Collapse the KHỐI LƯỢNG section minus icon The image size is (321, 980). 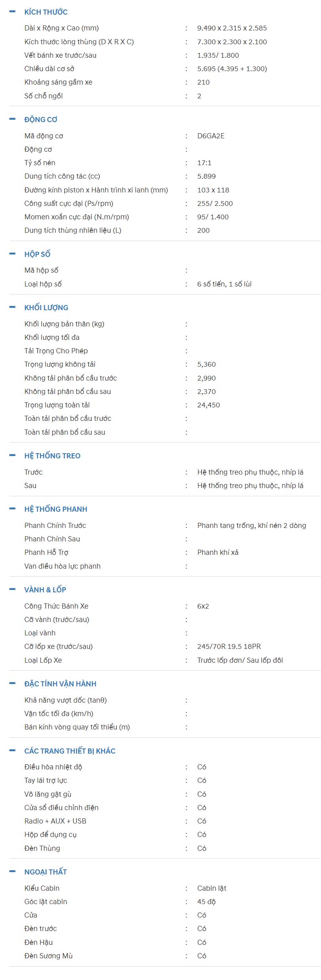click(12, 307)
